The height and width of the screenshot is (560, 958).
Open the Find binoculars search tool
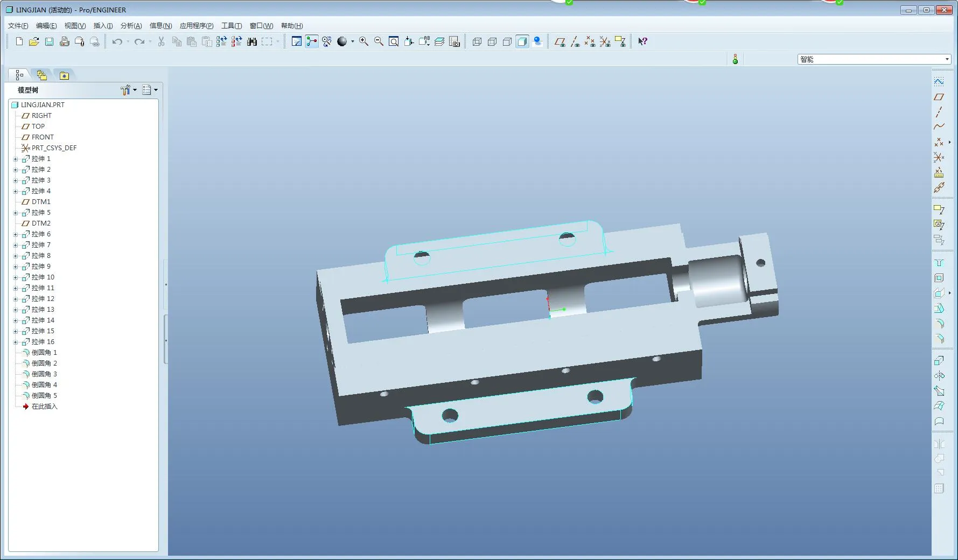[x=251, y=41]
